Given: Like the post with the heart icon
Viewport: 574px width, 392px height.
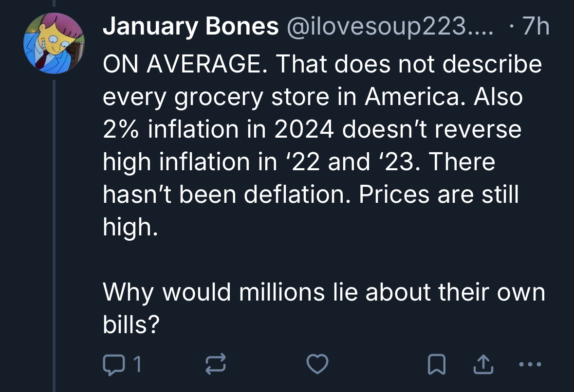Looking at the screenshot, I should (x=317, y=363).
